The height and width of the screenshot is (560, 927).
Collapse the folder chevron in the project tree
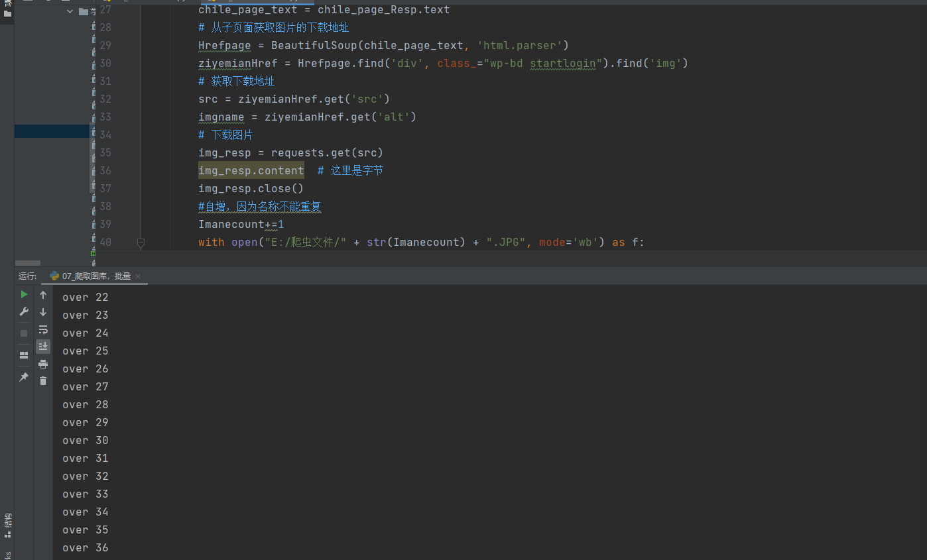click(70, 11)
